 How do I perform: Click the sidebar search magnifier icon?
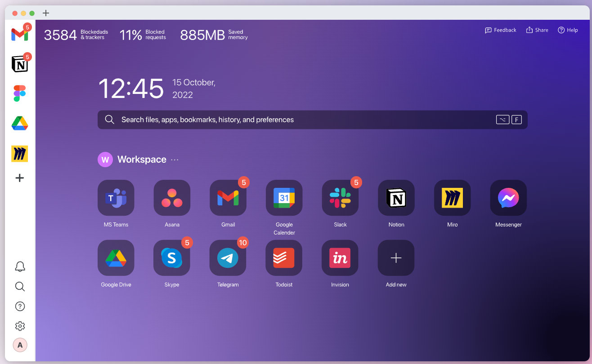20,287
